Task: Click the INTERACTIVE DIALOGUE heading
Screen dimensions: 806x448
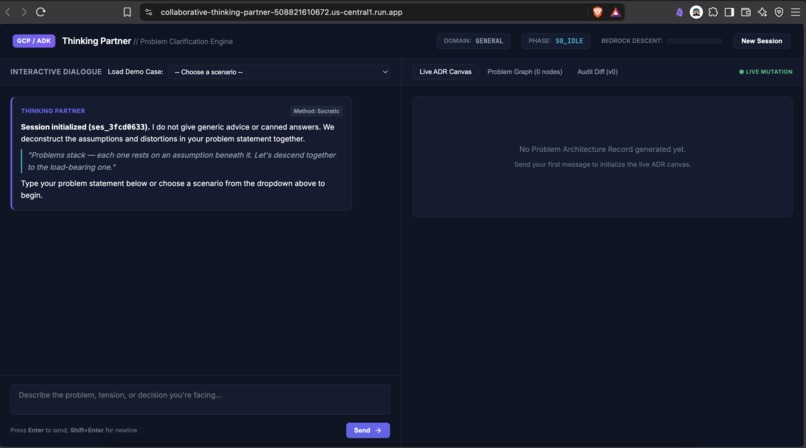Action: point(56,71)
